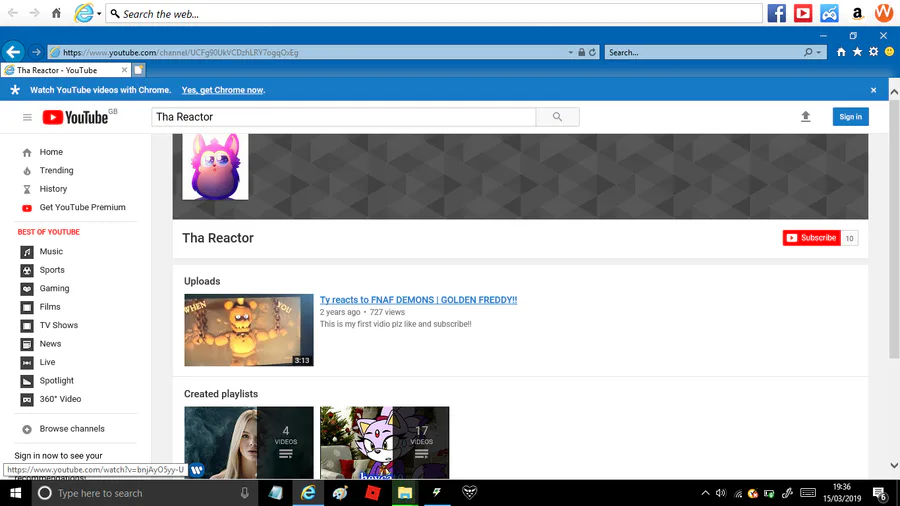Open the playlist thumbnail with 4 videos
Screen dimensions: 900x506
point(249,442)
